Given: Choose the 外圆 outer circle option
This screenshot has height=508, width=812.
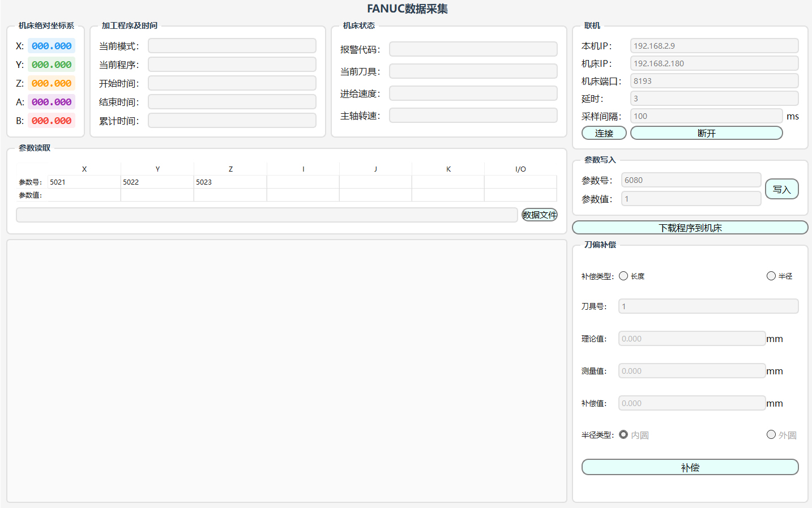Looking at the screenshot, I should click(x=771, y=434).
